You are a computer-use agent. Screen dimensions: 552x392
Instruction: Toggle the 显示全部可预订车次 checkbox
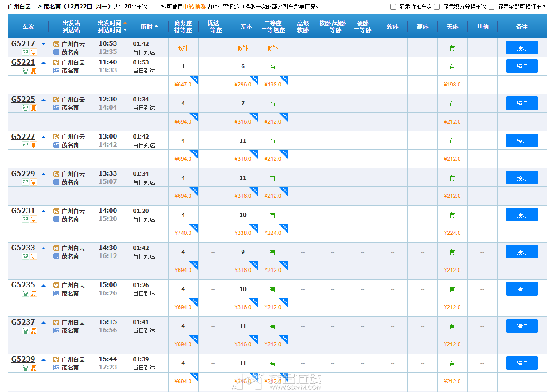pos(491,7)
